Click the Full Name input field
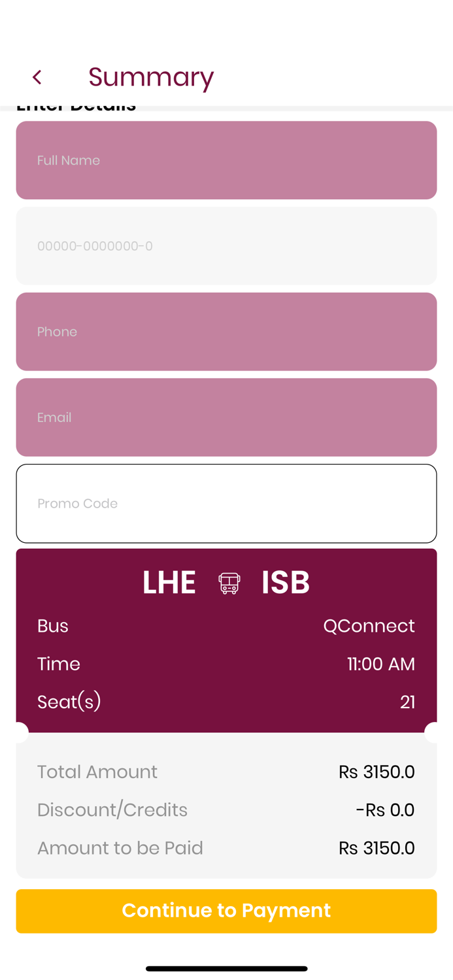453x980 pixels. 226,160
